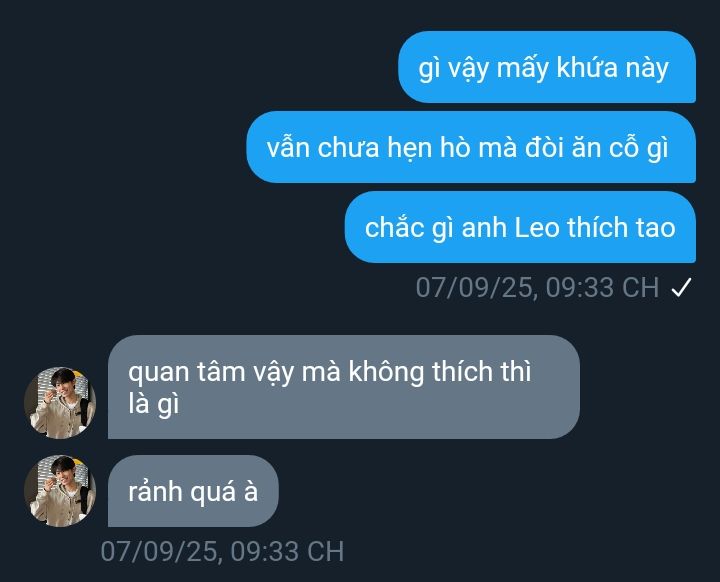The width and height of the screenshot is (720, 582).
Task: Click the word 'không' in gray bubble
Action: [x=386, y=372]
